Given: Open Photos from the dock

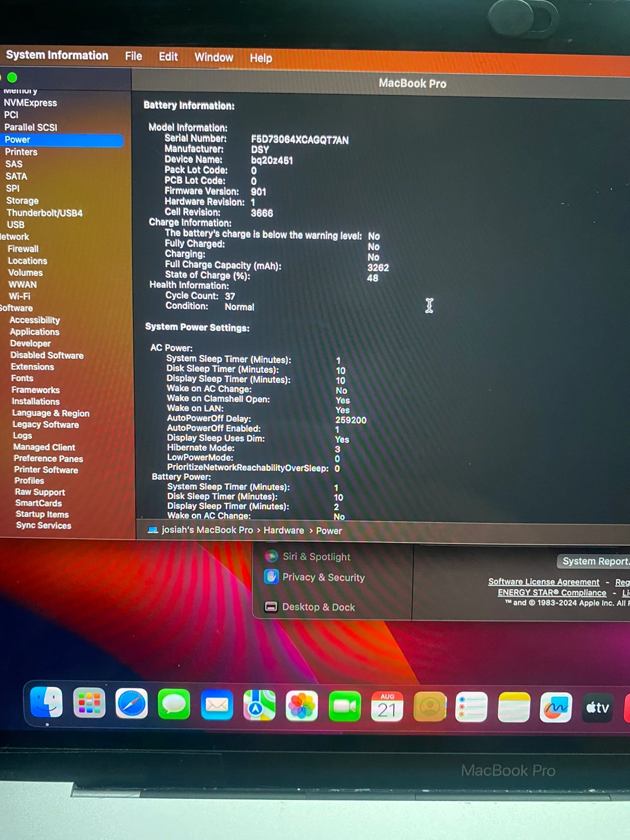Looking at the screenshot, I should [302, 706].
